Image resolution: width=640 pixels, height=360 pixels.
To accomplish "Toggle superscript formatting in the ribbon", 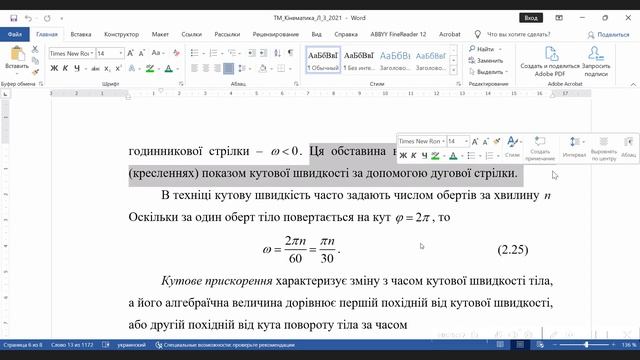I will click(x=118, y=69).
